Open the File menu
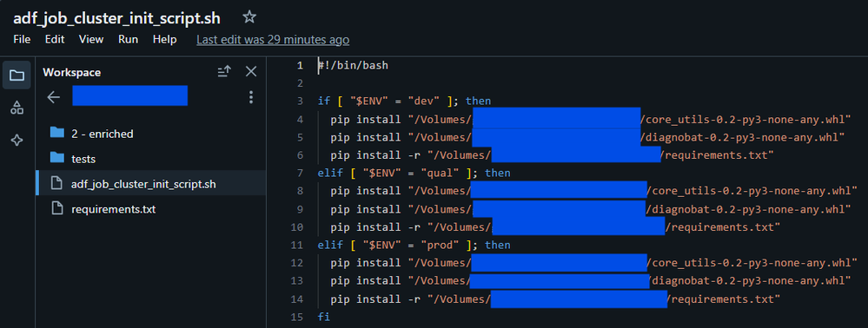868x328 pixels. coord(22,39)
